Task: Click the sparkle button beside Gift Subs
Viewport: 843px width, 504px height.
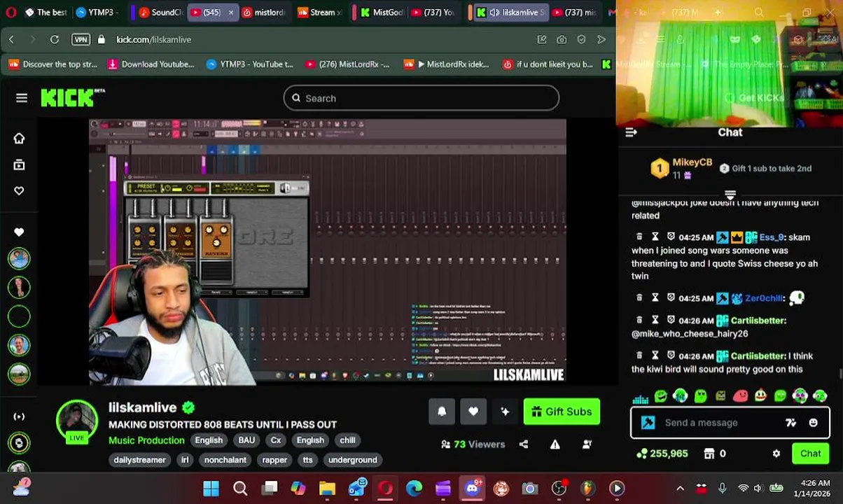Action: [505, 412]
